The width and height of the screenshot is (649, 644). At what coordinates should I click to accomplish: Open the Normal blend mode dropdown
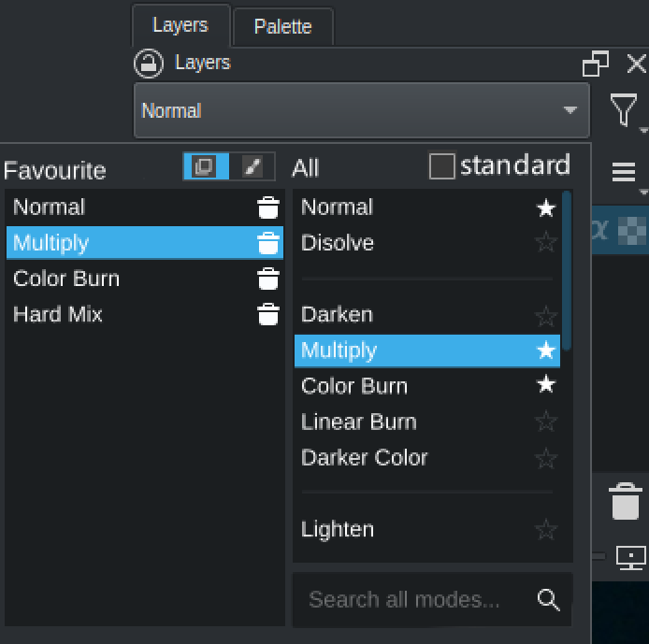pos(361,110)
